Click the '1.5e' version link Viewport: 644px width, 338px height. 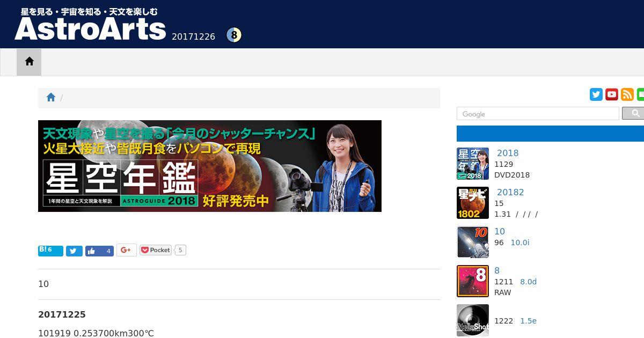point(528,321)
